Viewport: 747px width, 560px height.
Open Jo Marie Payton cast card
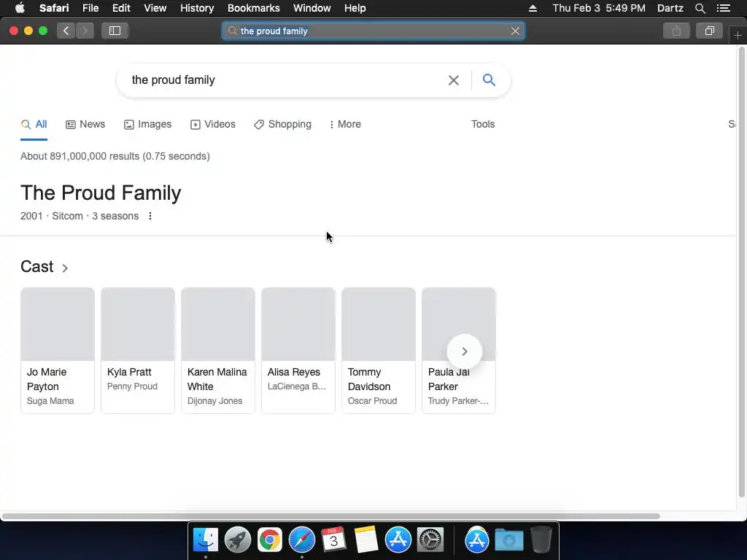[58, 351]
